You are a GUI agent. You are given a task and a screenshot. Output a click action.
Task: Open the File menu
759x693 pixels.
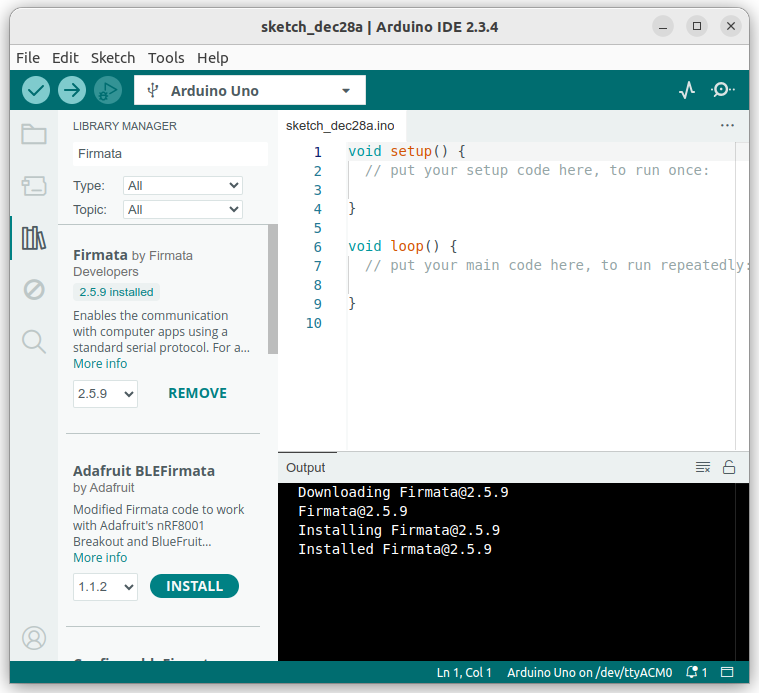point(28,58)
